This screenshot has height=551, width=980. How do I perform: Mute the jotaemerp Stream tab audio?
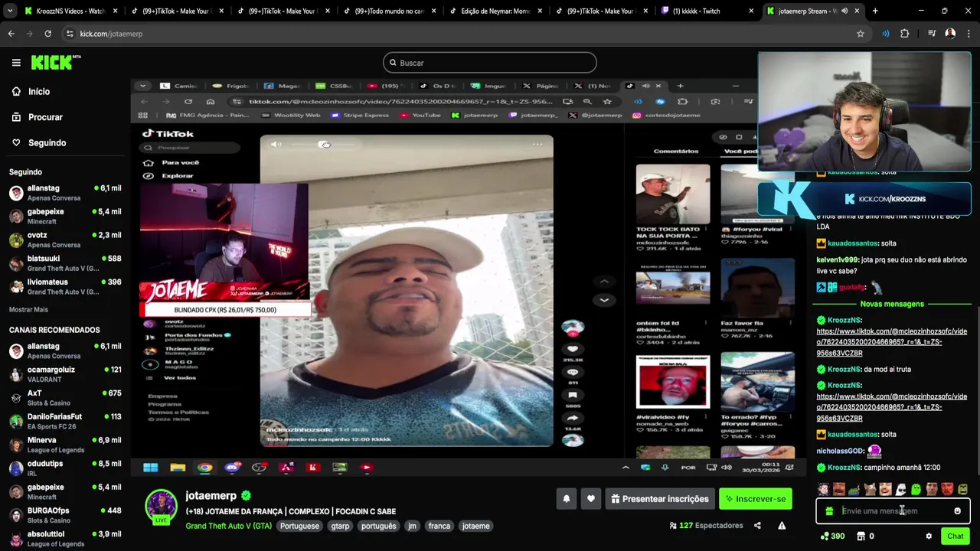point(844,11)
